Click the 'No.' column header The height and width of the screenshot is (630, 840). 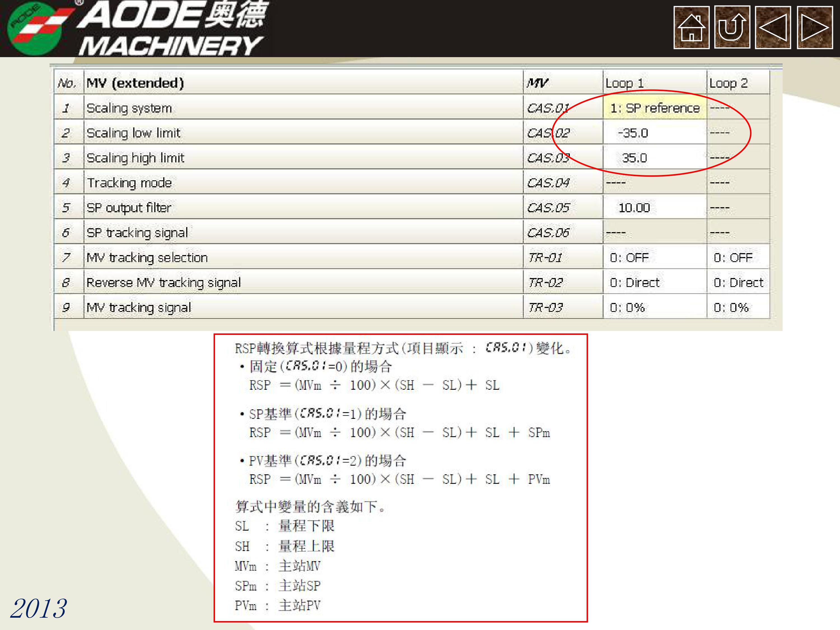tap(68, 83)
